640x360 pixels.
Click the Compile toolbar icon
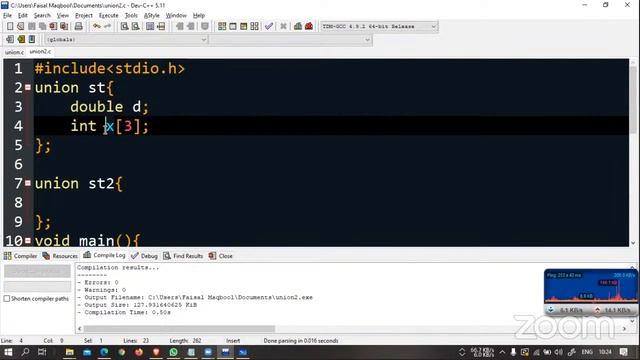(222, 26)
